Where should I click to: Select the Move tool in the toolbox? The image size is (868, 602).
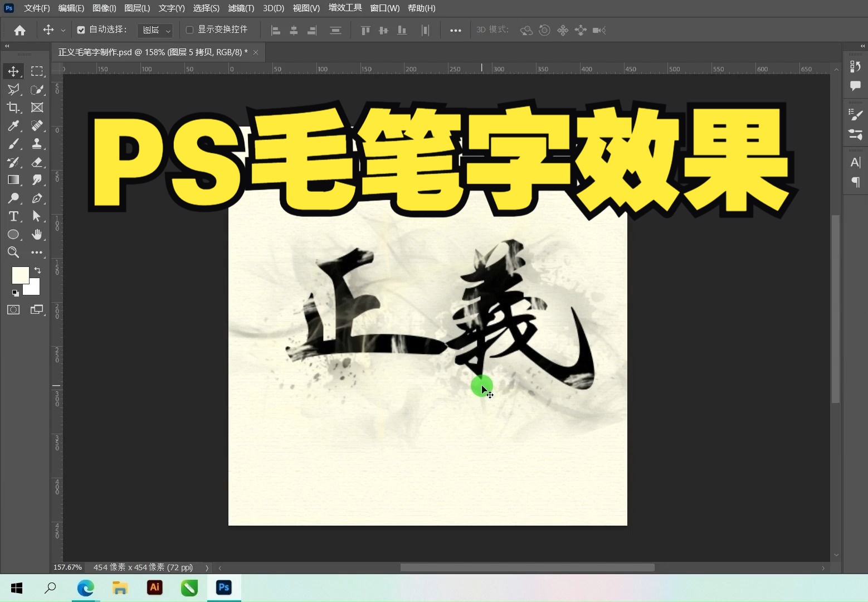click(13, 71)
